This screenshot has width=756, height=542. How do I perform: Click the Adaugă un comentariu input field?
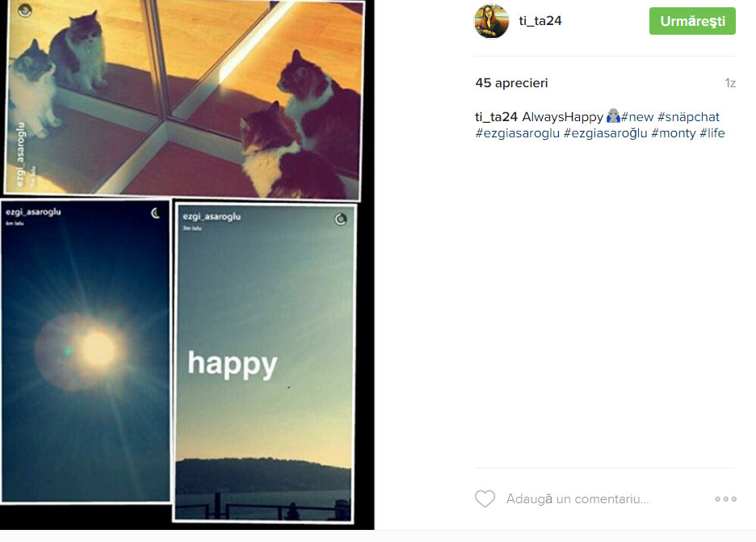[x=577, y=498]
